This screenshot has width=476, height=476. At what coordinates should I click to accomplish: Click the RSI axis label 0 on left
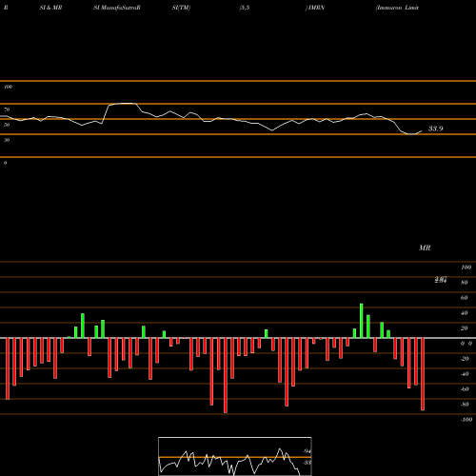[x=5, y=163]
